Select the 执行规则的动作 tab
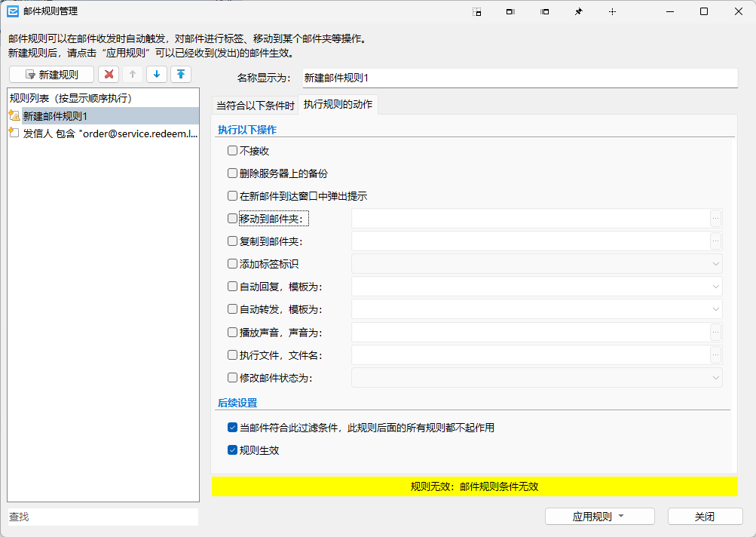 coord(338,105)
